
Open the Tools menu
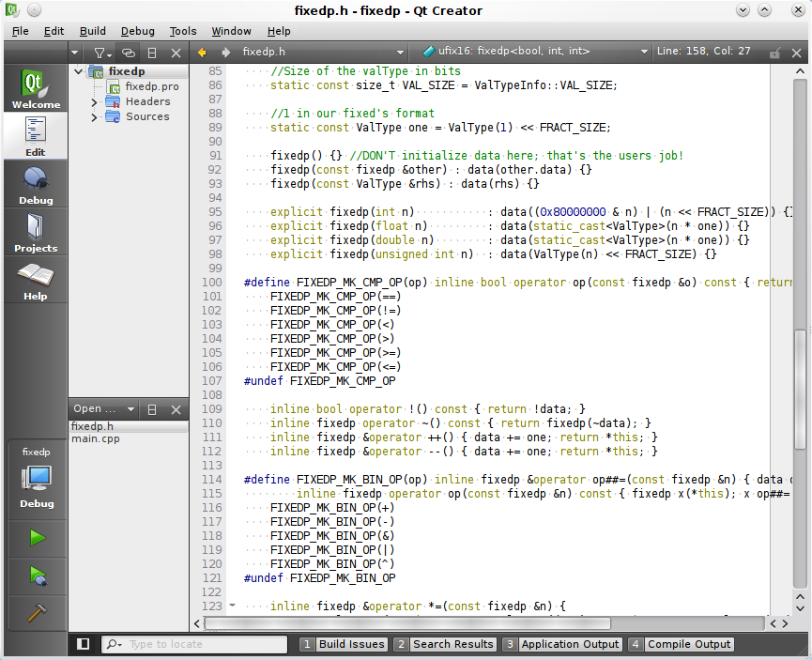pyautogui.click(x=183, y=31)
